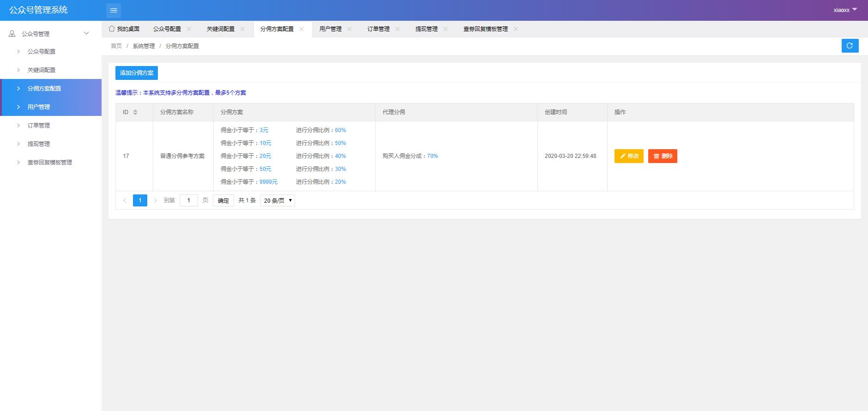
Task: Open 关键词配置 in the sidebar
Action: coord(51,70)
